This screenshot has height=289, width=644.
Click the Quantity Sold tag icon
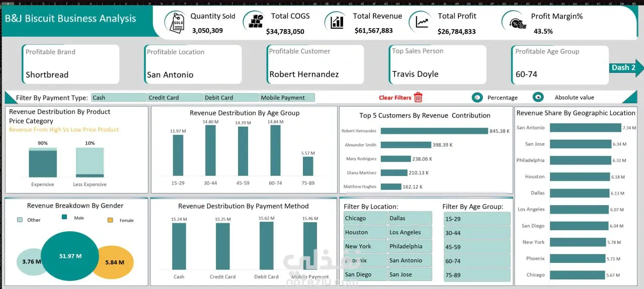177,22
